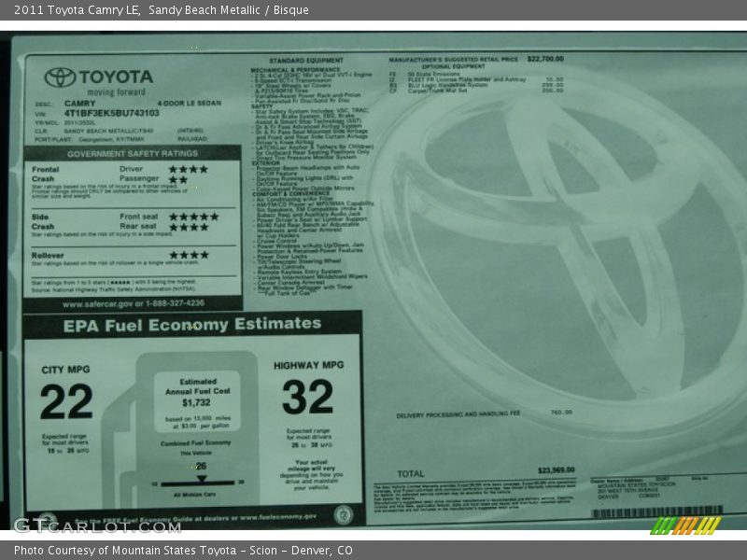The height and width of the screenshot is (560, 747).
Task: Click the 'EPA Fuel Economy Estimates' heading
Action: click(192, 325)
